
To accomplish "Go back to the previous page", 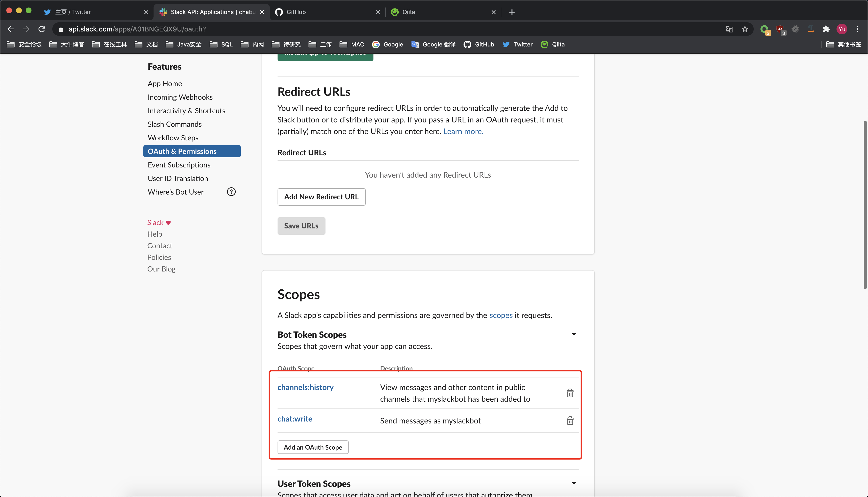I will click(x=11, y=29).
